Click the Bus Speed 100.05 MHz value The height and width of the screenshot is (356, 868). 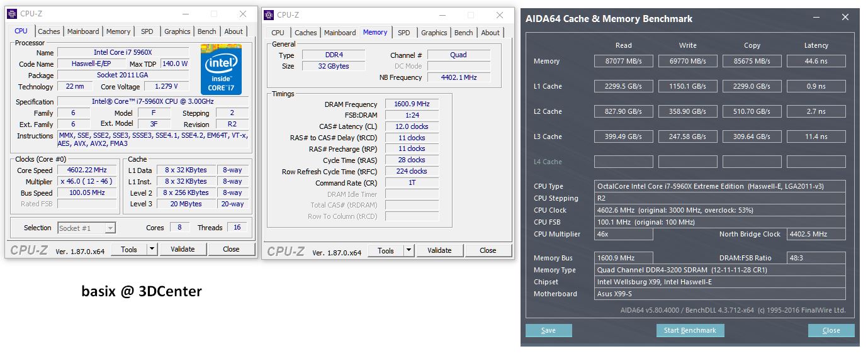click(x=87, y=192)
